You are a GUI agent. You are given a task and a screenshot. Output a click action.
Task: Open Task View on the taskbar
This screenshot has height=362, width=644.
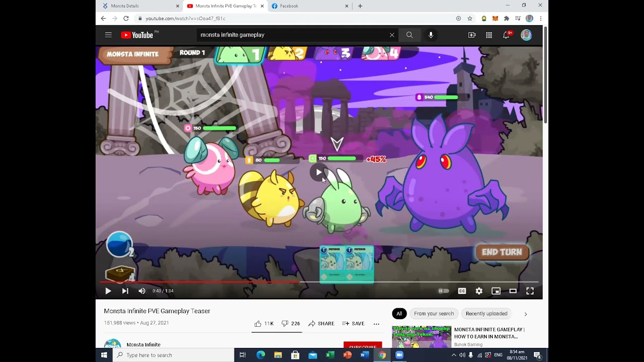243,355
